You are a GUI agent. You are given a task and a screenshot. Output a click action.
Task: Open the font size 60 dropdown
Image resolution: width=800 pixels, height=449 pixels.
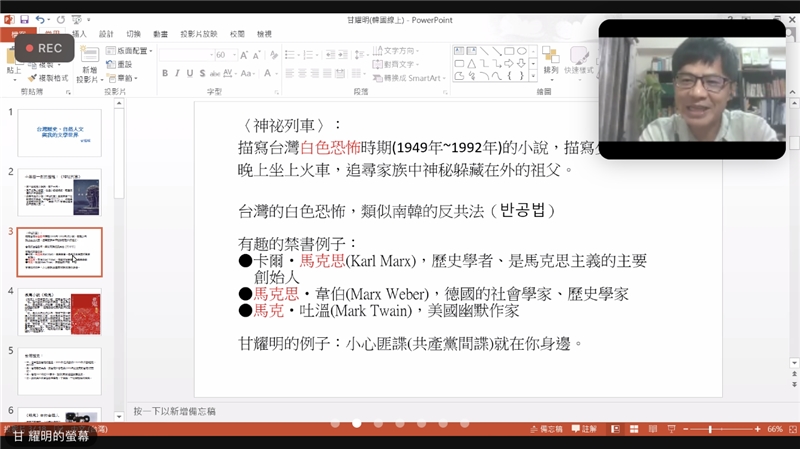coord(235,55)
